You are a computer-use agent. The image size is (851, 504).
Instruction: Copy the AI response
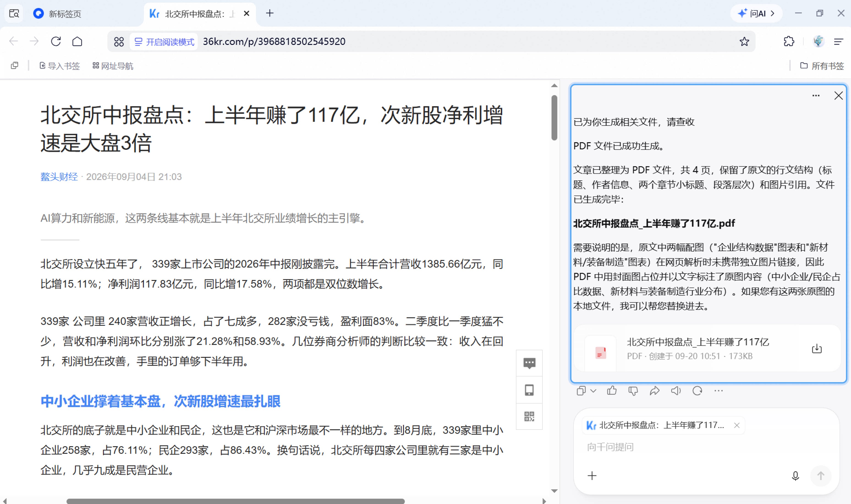[581, 391]
